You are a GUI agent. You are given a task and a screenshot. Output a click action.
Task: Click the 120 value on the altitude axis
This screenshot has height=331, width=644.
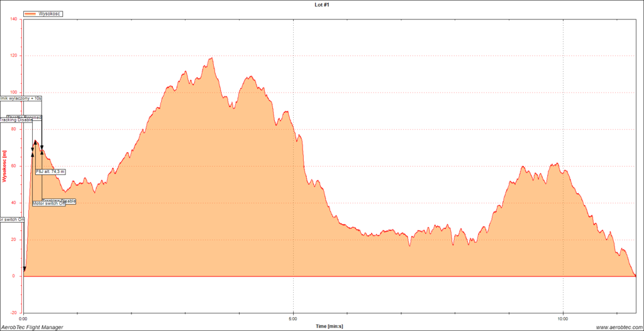pos(14,56)
